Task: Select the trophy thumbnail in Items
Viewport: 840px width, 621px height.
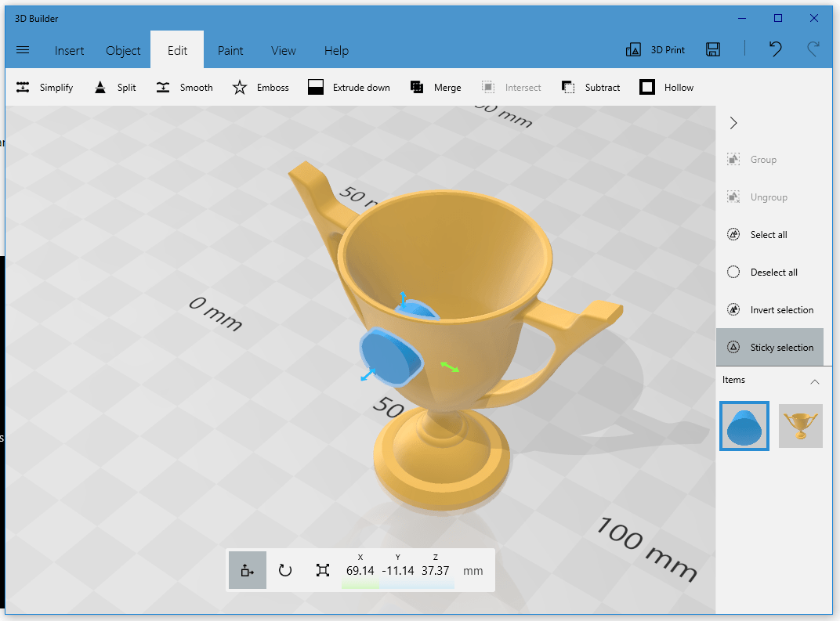Action: tap(801, 425)
